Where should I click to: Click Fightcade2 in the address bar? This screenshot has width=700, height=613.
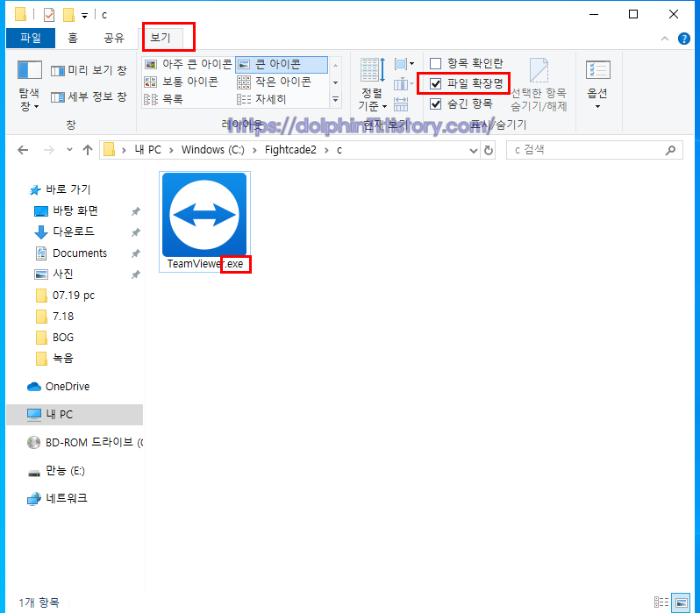click(290, 150)
